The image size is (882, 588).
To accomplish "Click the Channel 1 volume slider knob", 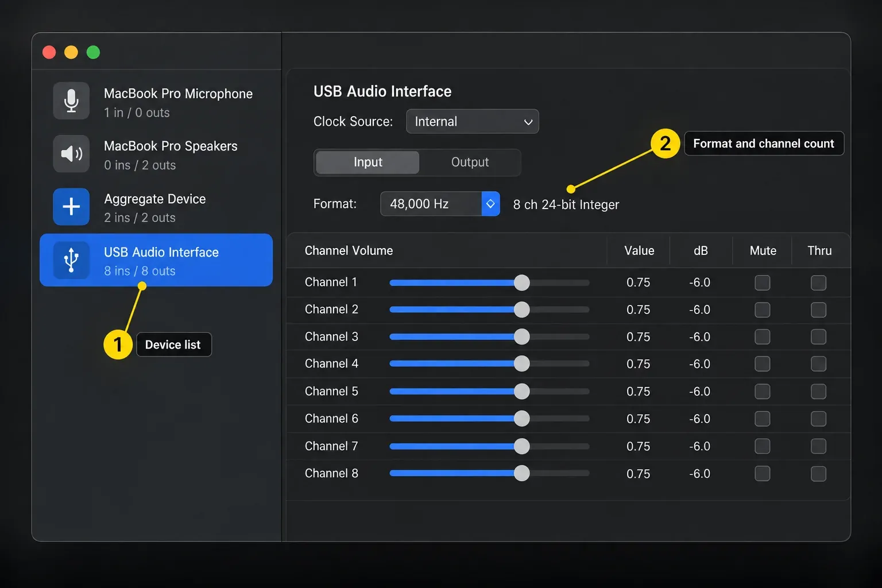I will 522,283.
